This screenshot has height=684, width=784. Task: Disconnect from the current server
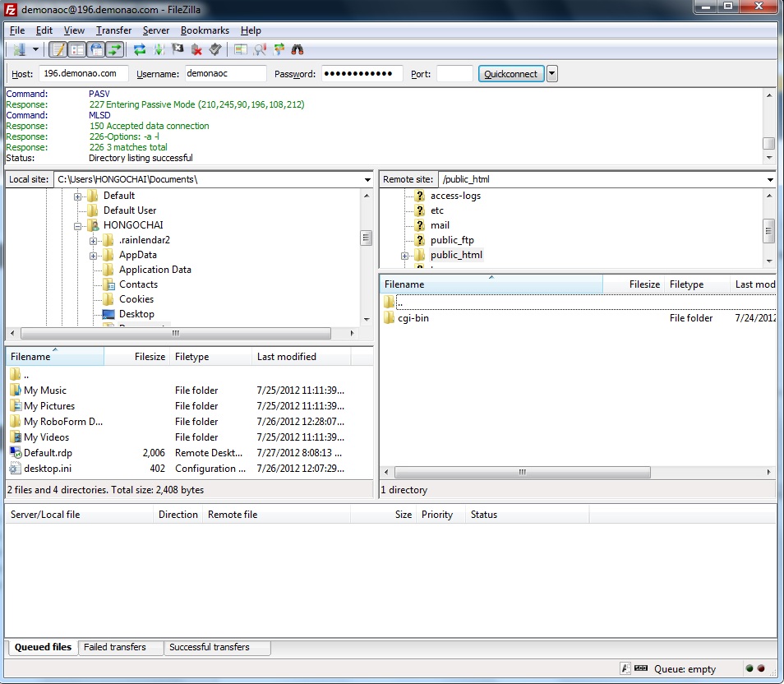196,49
